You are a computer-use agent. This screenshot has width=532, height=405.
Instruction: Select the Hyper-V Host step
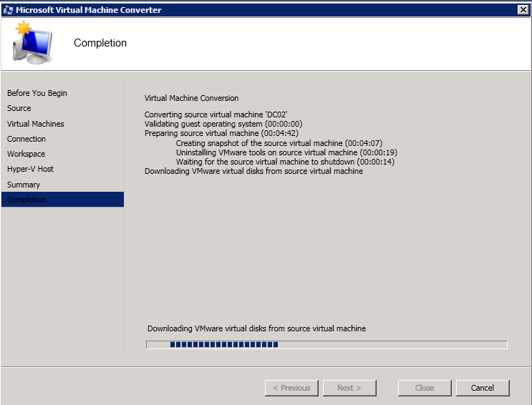pyautogui.click(x=30, y=169)
